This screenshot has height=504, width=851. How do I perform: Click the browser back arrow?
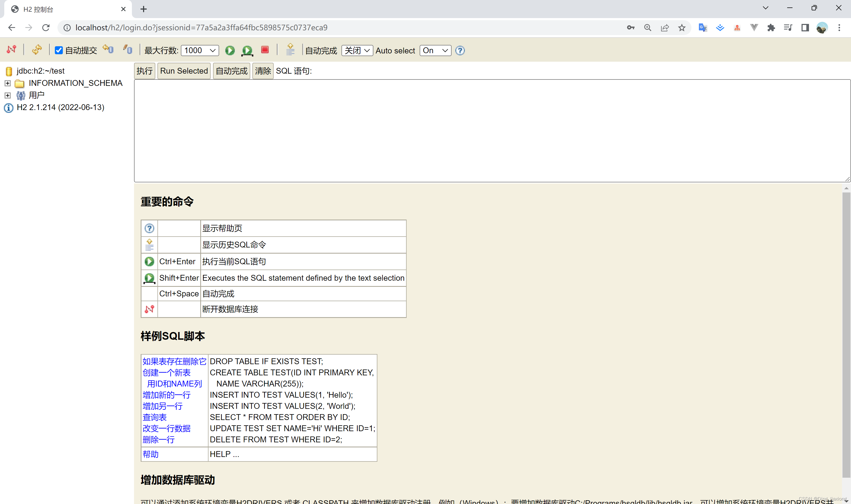[11, 27]
